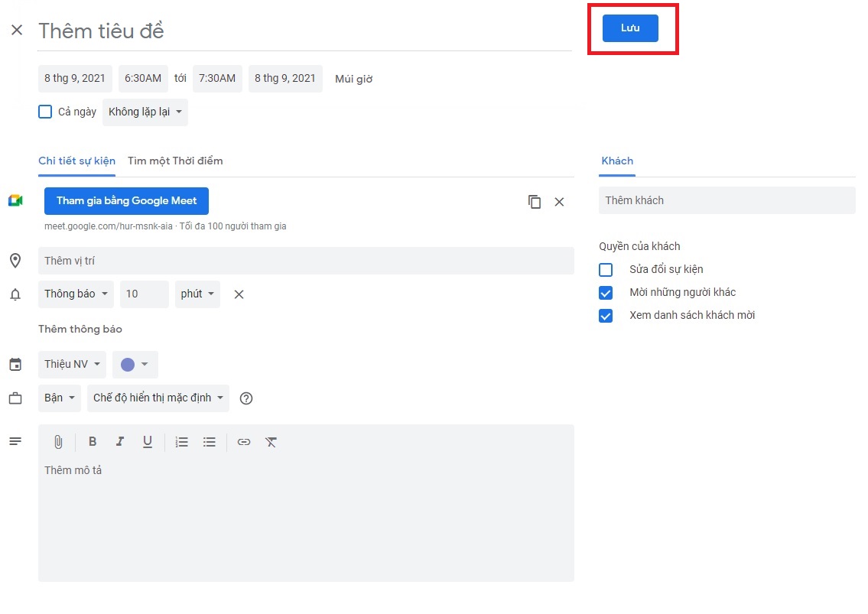868x614 pixels.
Task: Copy Google Meet conference info icon
Action: [x=535, y=202]
